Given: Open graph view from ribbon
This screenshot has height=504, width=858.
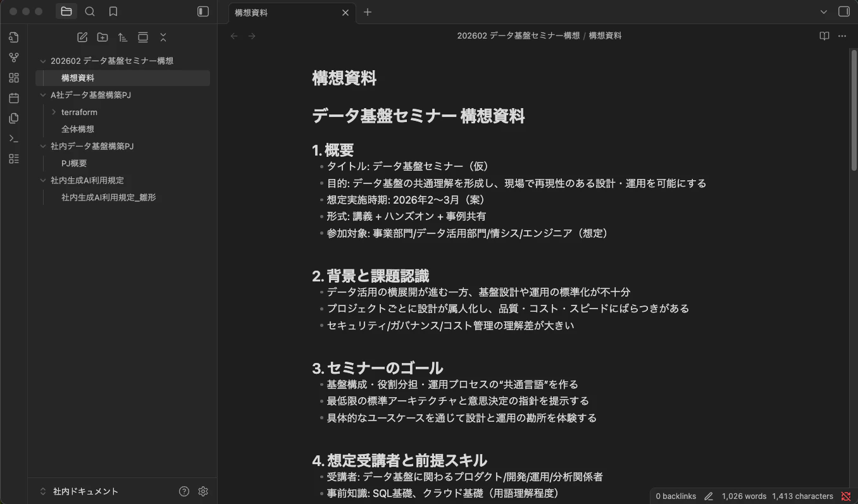Looking at the screenshot, I should pyautogui.click(x=14, y=58).
